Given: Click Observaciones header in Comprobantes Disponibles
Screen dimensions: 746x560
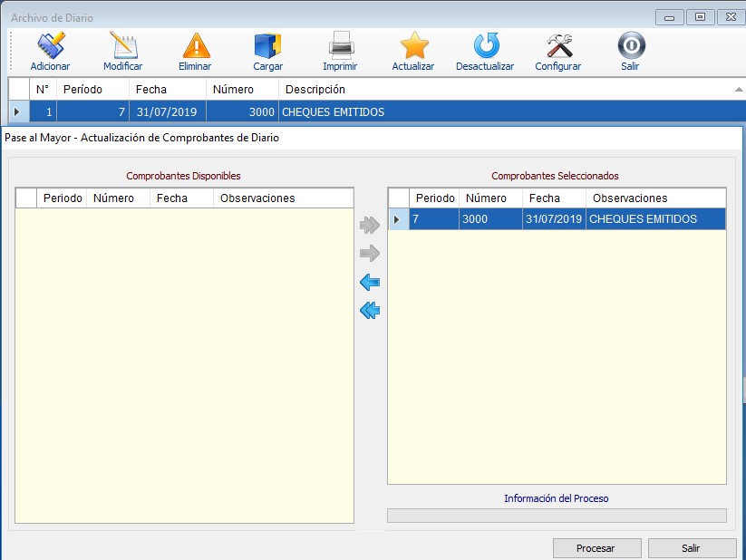Looking at the screenshot, I should coord(284,198).
